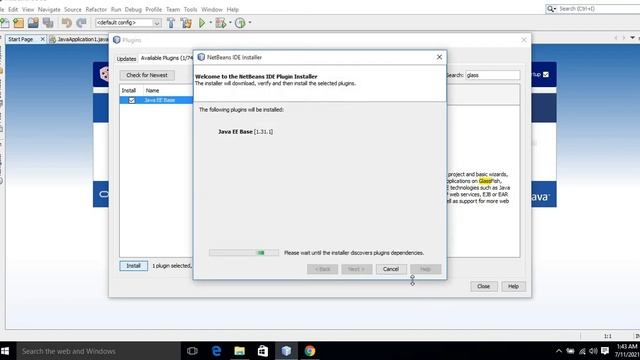640x360 pixels.
Task: Click the Help button in Plugins window
Action: click(513, 287)
